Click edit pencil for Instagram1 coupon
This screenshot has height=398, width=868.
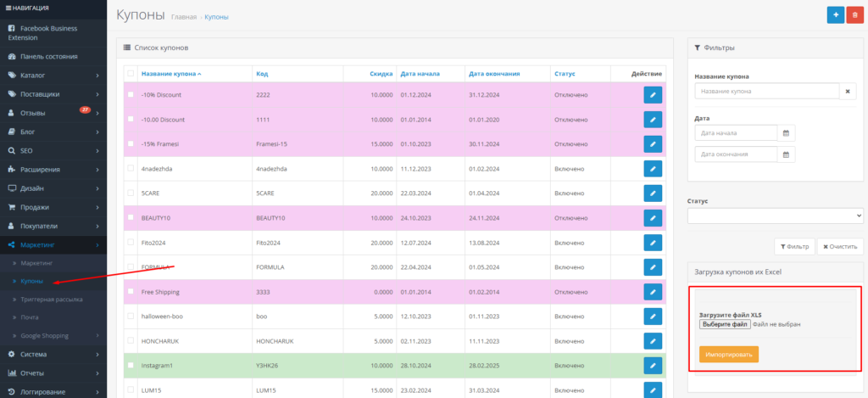coord(653,366)
